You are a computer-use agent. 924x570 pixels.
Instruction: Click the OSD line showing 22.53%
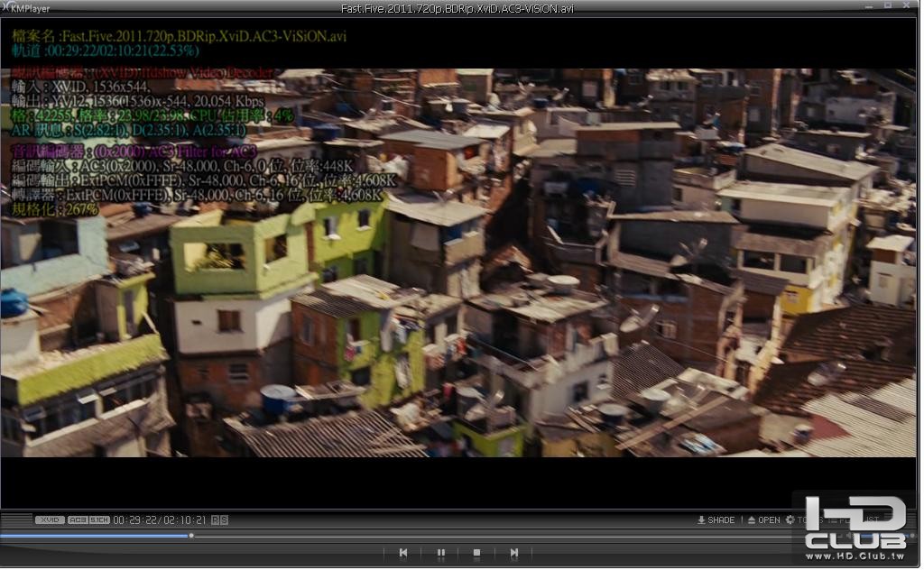click(x=106, y=51)
